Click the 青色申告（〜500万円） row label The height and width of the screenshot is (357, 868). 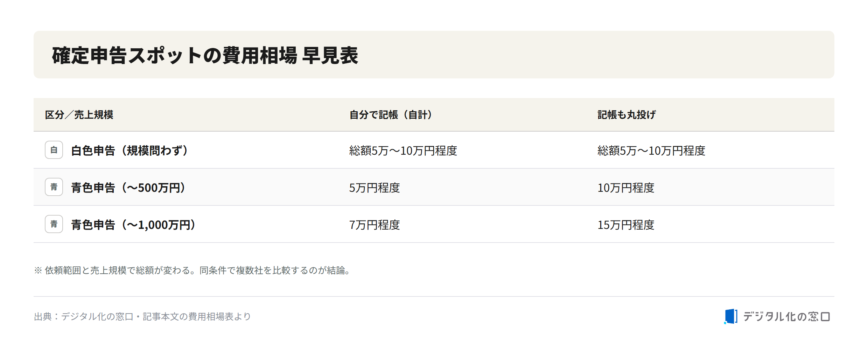128,188
